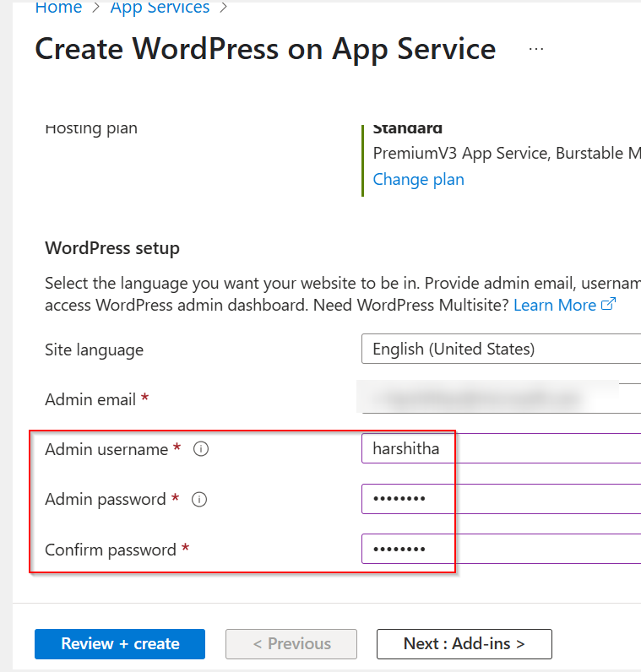Select the WordPress setup heading text
The height and width of the screenshot is (672, 641).
112,248
